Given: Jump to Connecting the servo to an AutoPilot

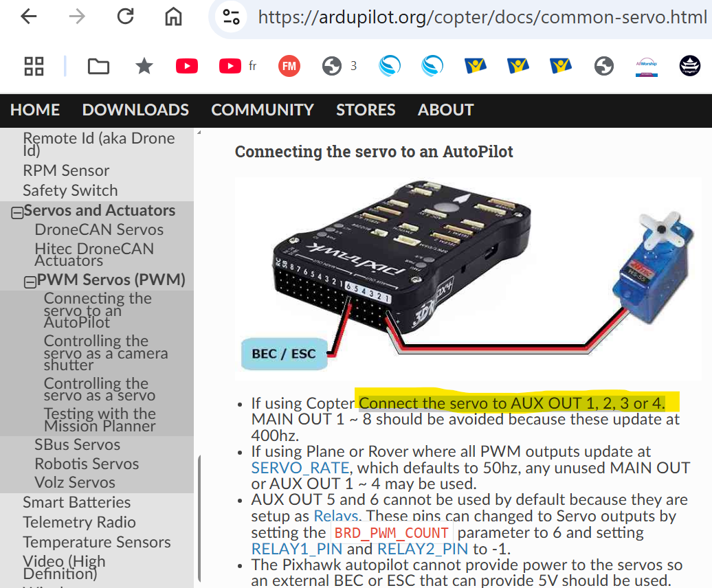Looking at the screenshot, I should (98, 310).
